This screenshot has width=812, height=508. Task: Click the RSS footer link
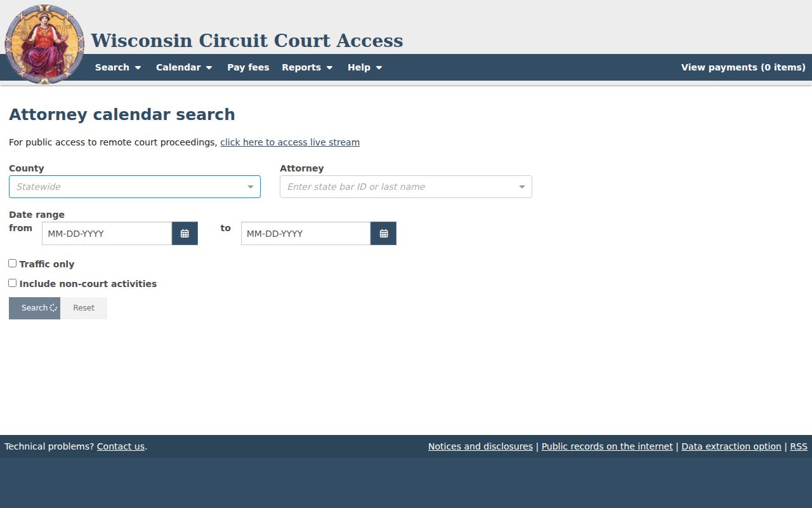(x=799, y=446)
